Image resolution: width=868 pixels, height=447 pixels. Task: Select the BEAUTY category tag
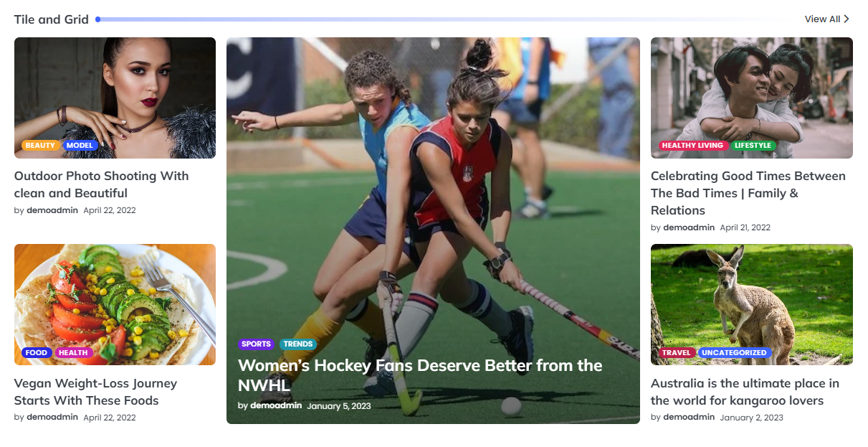coord(41,146)
